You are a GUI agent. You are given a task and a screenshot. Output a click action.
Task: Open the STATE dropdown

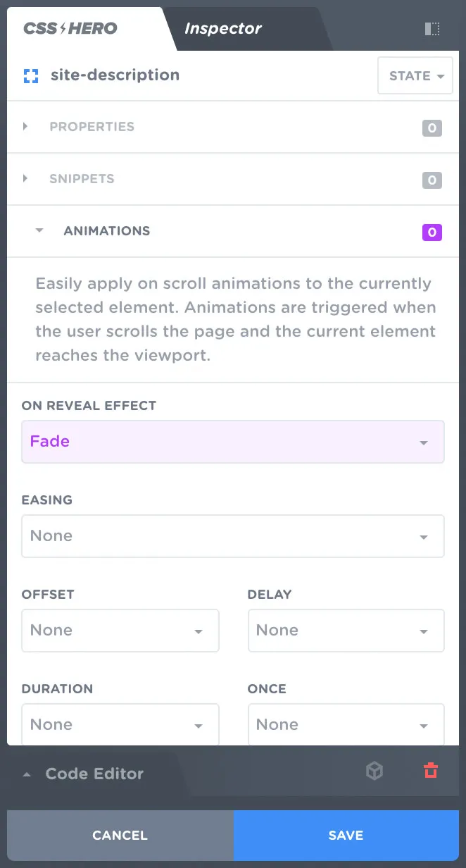pos(415,75)
